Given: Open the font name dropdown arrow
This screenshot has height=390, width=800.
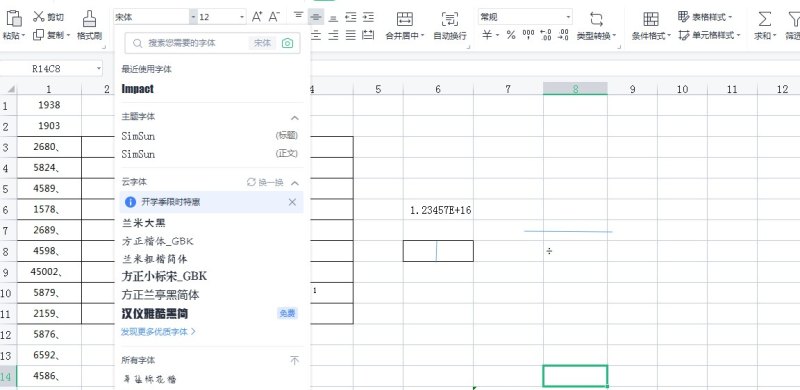Looking at the screenshot, I should pyautogui.click(x=193, y=17).
